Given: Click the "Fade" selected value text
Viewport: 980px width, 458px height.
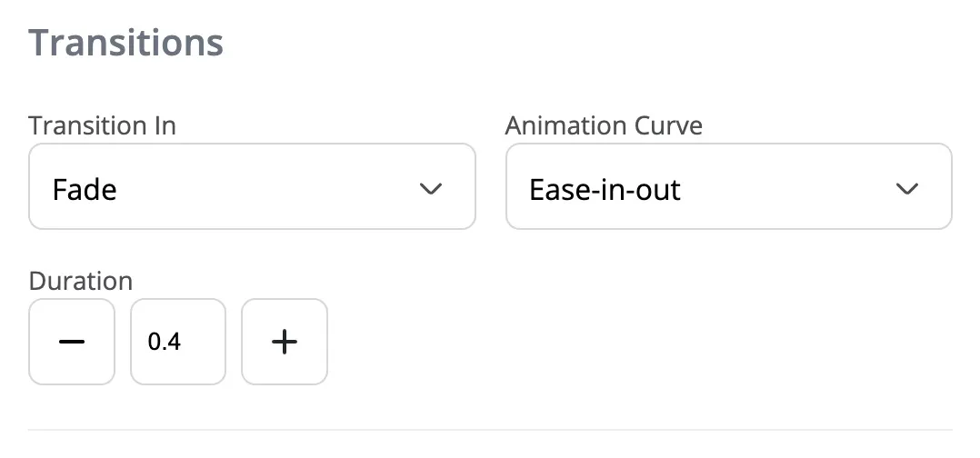Looking at the screenshot, I should pos(85,190).
